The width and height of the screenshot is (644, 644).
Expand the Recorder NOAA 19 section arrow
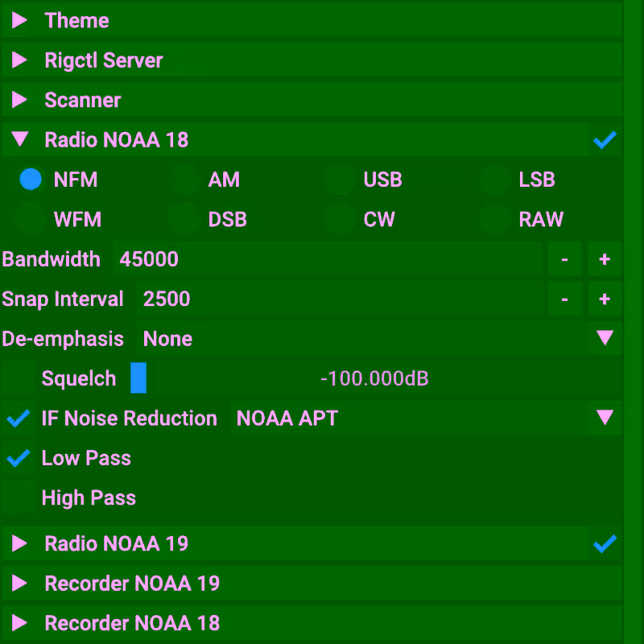coord(19,583)
